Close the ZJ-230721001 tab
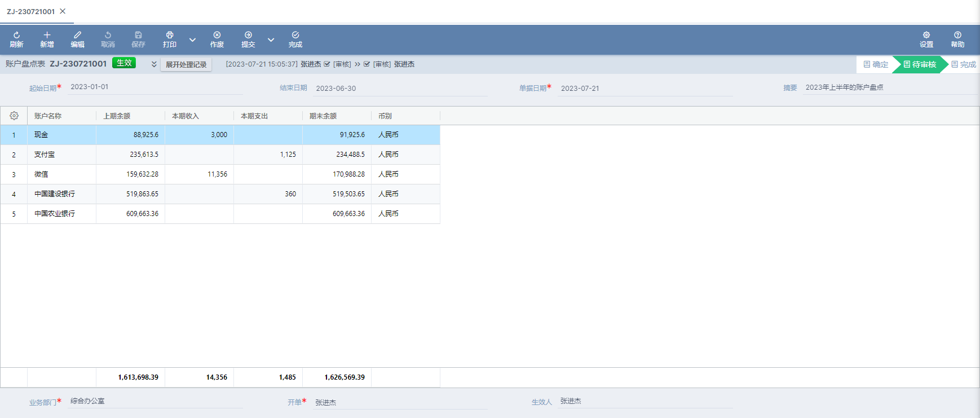 coord(63,11)
